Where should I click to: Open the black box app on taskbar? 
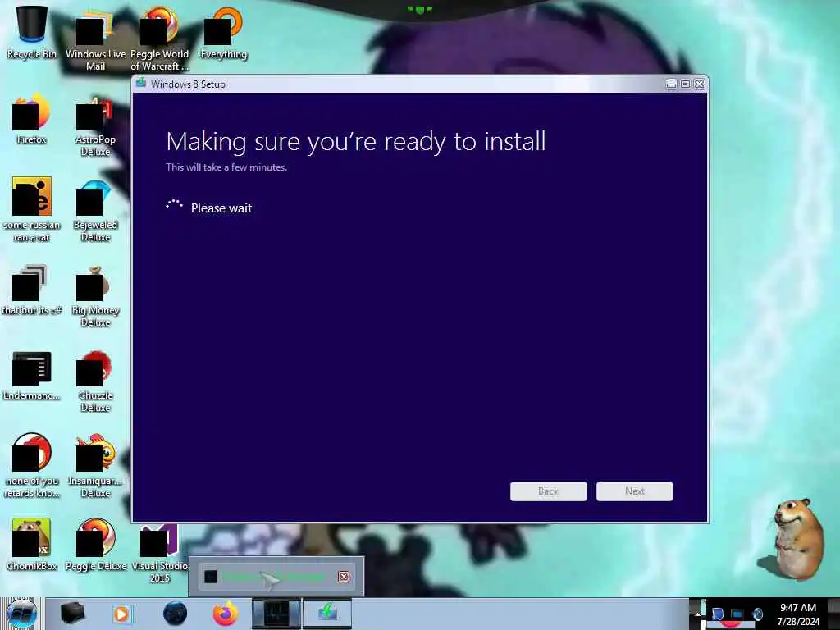(72, 614)
